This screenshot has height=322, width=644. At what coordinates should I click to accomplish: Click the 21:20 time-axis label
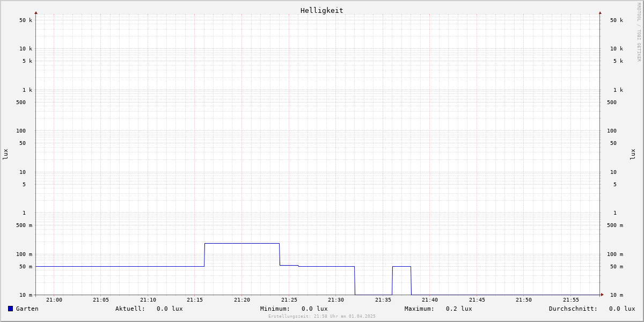point(242,300)
